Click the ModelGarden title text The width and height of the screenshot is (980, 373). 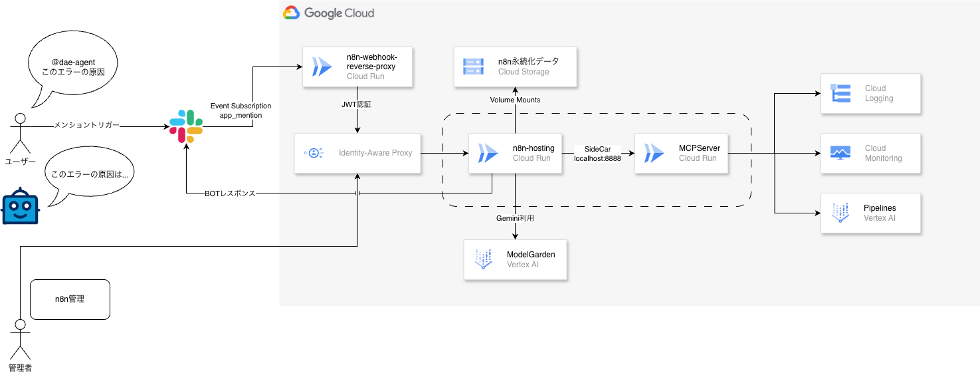(531, 255)
